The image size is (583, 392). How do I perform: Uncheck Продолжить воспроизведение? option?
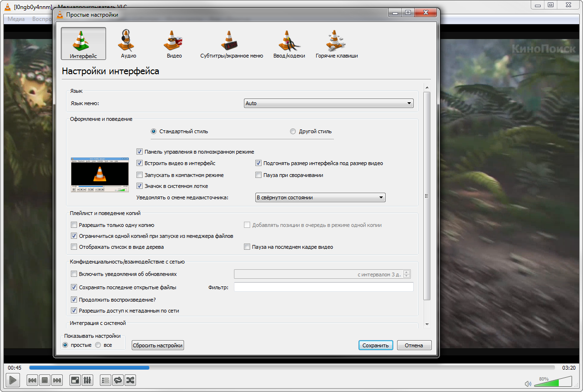[74, 300]
